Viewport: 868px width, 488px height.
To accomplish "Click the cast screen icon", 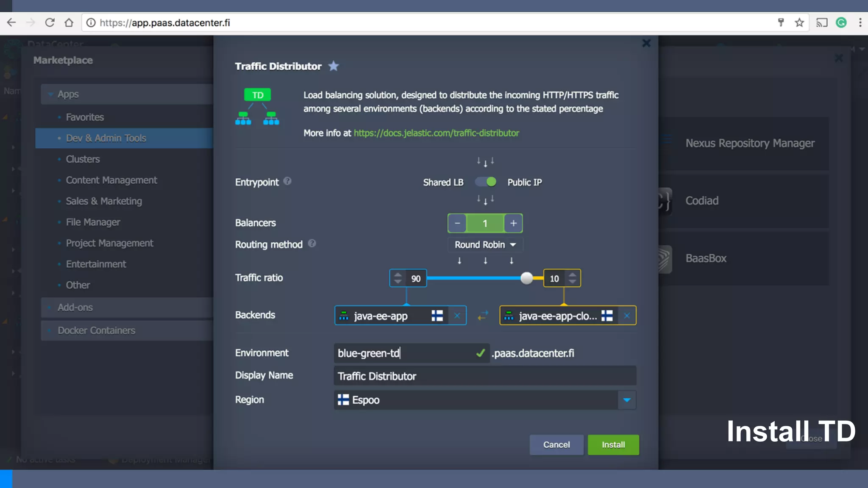I will click(822, 22).
